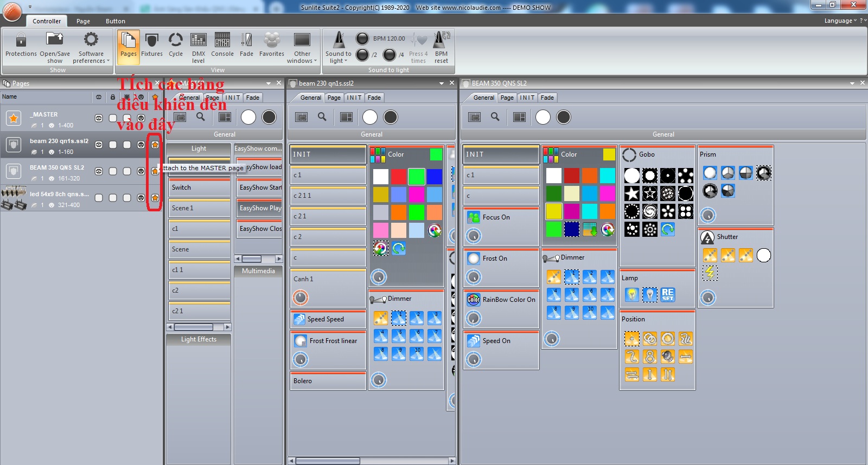Click the Bolero scene button

[x=328, y=381]
